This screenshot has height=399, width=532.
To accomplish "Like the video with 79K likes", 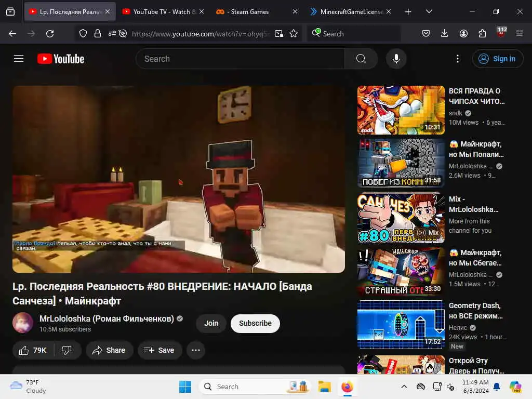I will point(33,350).
